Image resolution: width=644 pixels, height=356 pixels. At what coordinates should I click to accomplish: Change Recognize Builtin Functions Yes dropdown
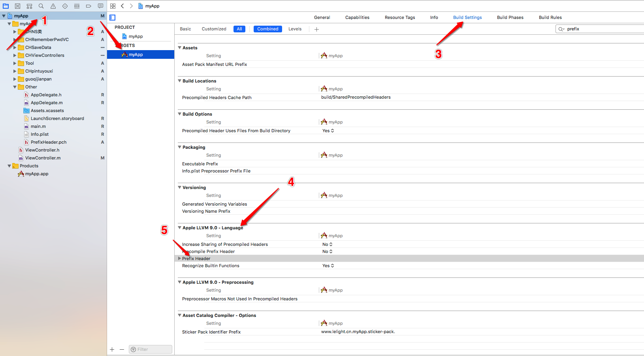click(x=328, y=266)
